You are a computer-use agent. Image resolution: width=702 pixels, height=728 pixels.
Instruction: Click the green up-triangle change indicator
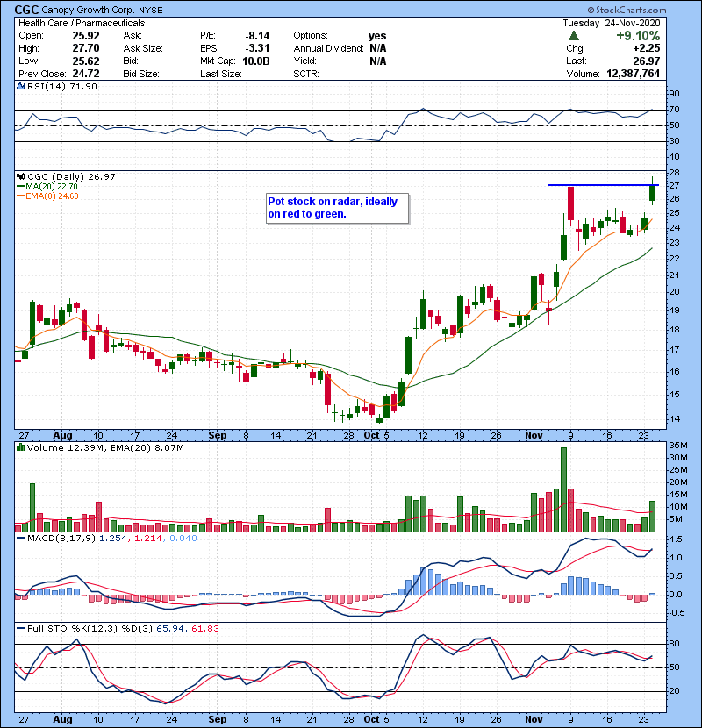(574, 36)
